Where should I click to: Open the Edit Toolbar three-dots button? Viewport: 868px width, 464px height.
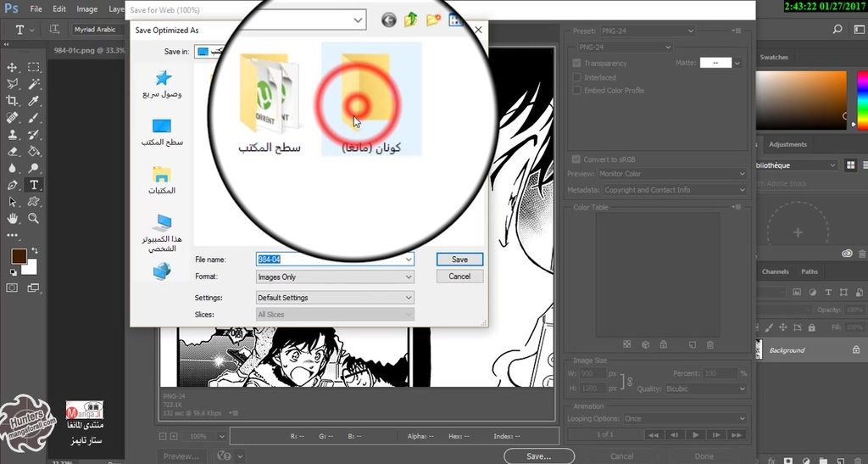(12, 235)
